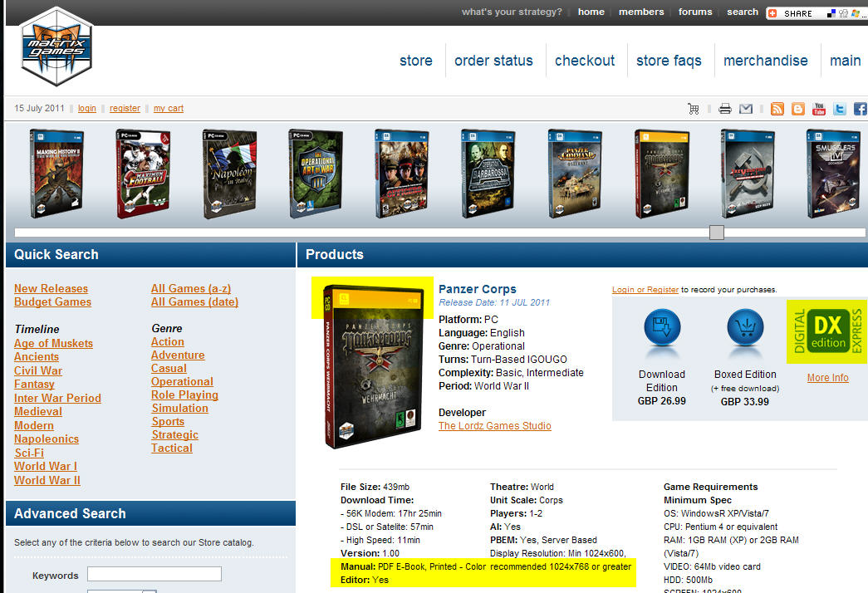This screenshot has width=868, height=593.
Task: Click the Panzer Corps box art image
Action: [x=375, y=365]
